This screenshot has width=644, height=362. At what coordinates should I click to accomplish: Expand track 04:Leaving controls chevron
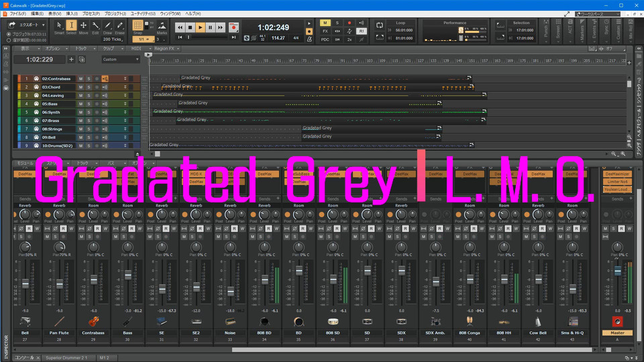tap(125, 96)
